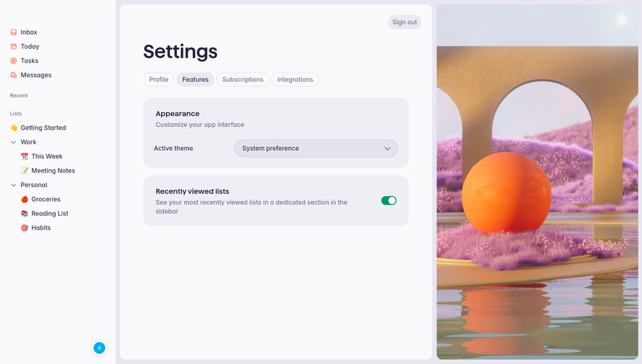Open the user avatar 'A' menu
The height and width of the screenshot is (364, 642).
tap(99, 347)
